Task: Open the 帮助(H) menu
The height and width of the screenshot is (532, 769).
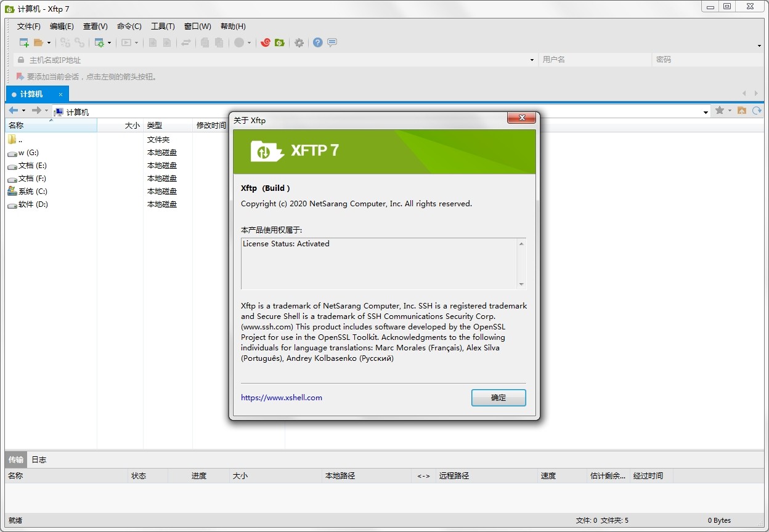Action: point(233,26)
